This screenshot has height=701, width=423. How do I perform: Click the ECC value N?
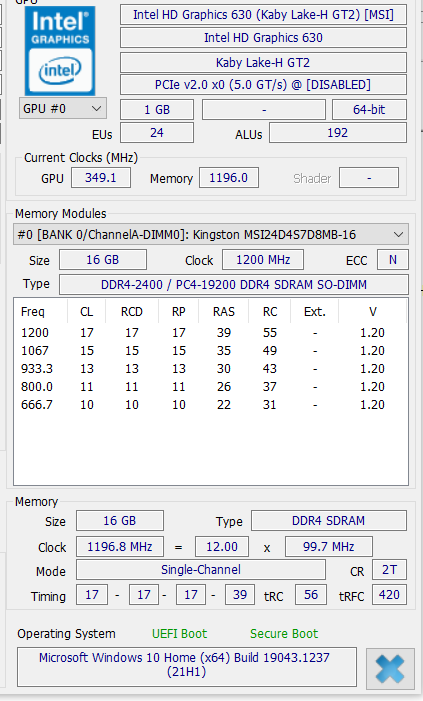pyautogui.click(x=393, y=260)
